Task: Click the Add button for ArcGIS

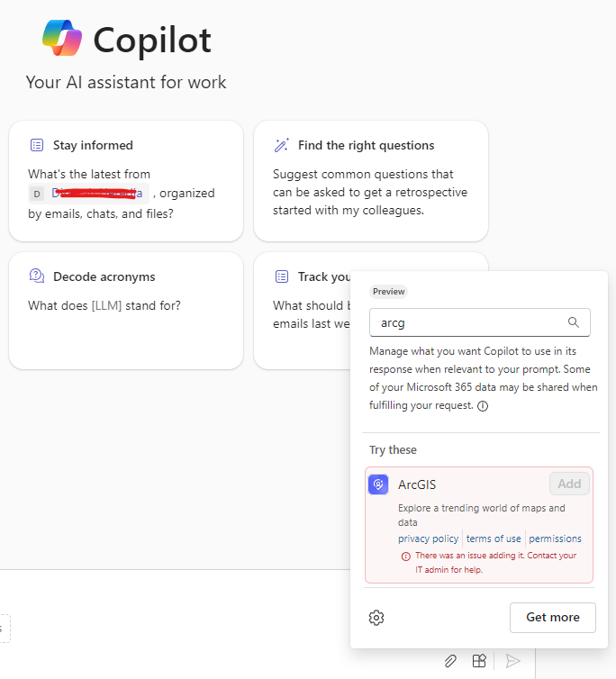Action: click(x=569, y=484)
